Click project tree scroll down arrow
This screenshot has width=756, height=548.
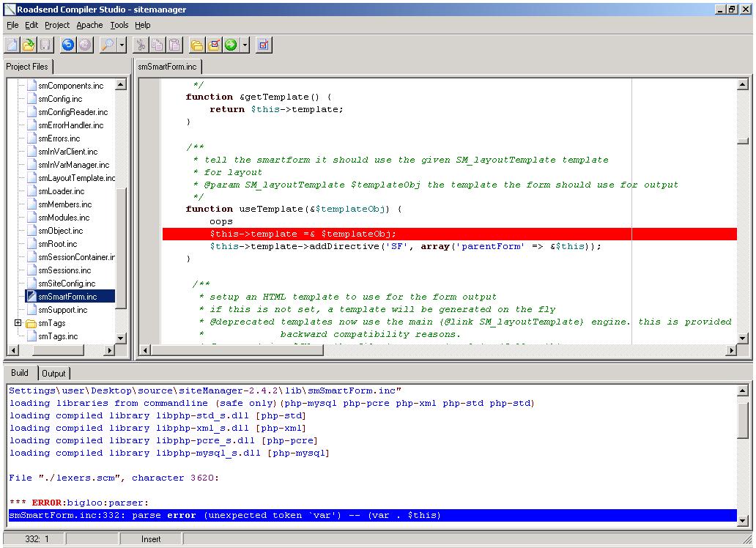pyautogui.click(x=121, y=338)
